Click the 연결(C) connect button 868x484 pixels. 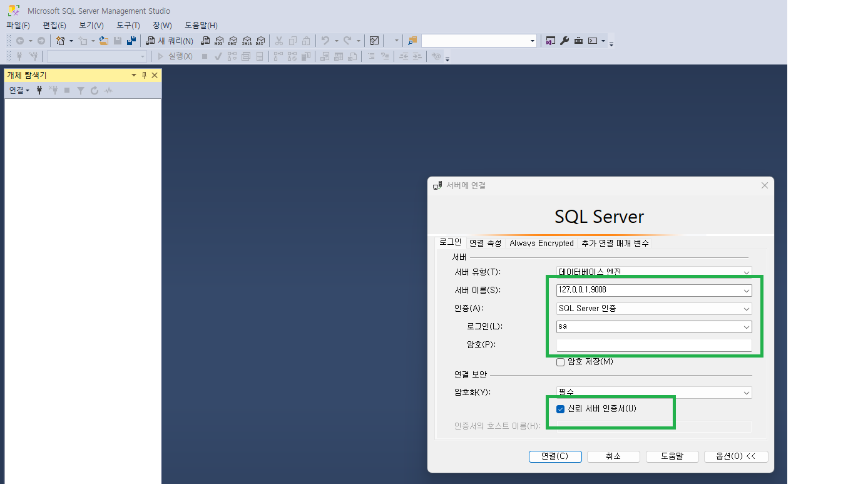555,456
